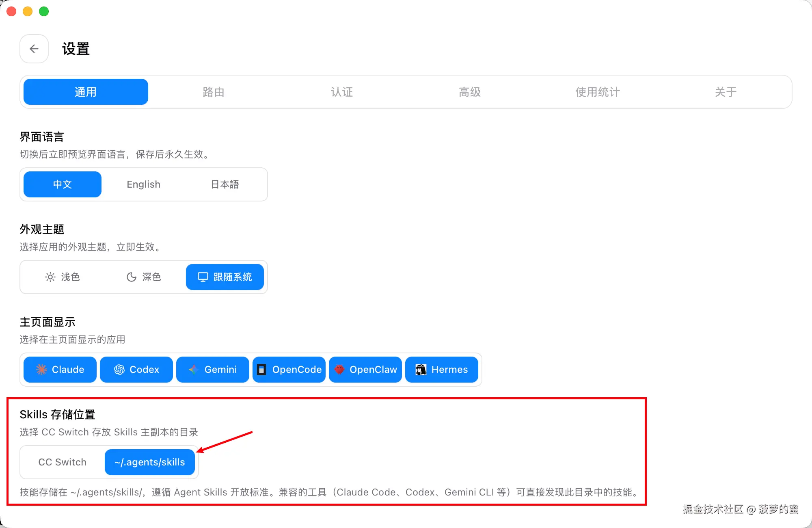Select the dark theme moon icon
This screenshot has height=528, width=812.
point(132,277)
